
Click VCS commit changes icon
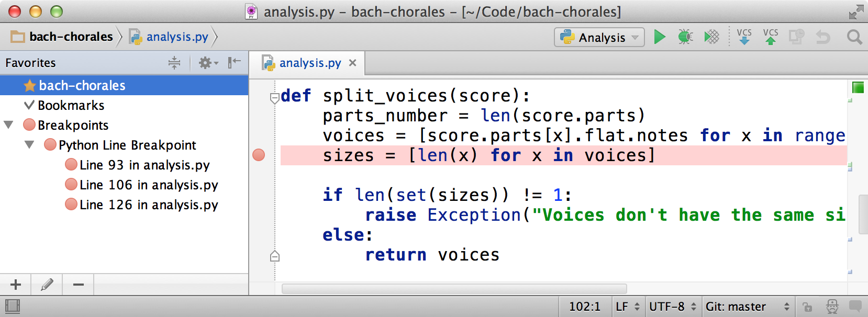770,37
